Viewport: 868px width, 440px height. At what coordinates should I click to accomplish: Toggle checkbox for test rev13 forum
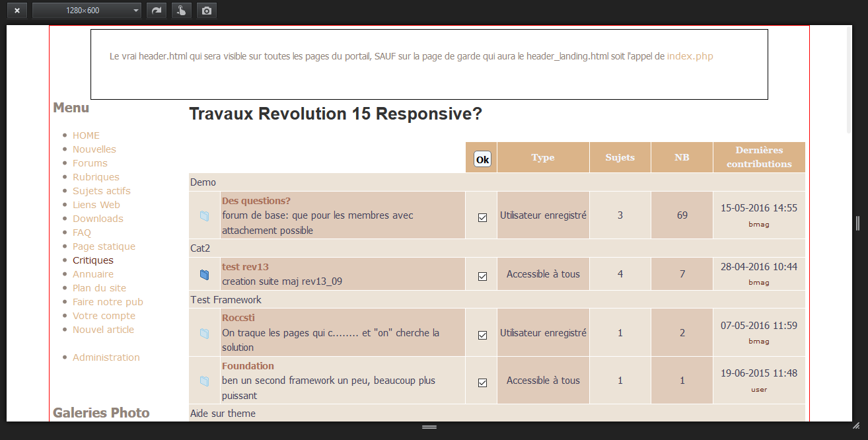(482, 275)
